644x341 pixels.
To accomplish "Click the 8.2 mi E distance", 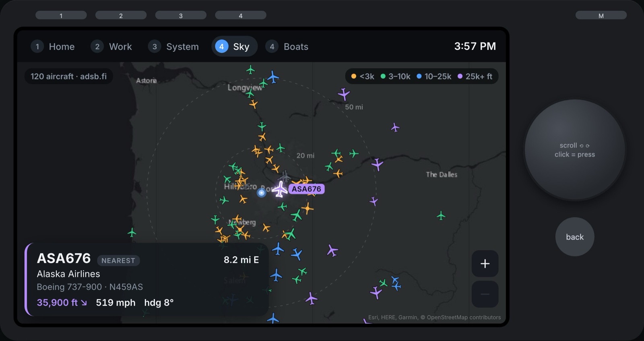I will click(241, 260).
